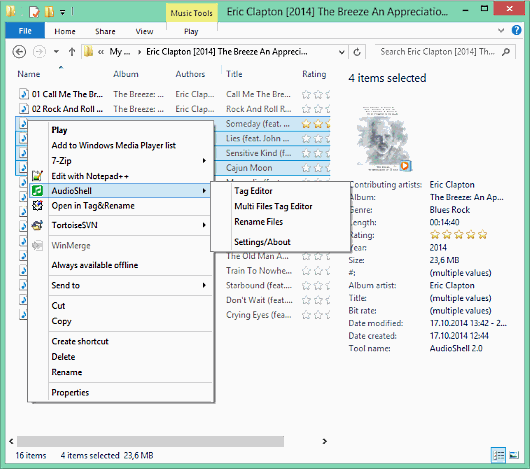530x469 pixels.
Task: Click the TortoiseSVN turtle icon
Action: pyautogui.click(x=37, y=225)
